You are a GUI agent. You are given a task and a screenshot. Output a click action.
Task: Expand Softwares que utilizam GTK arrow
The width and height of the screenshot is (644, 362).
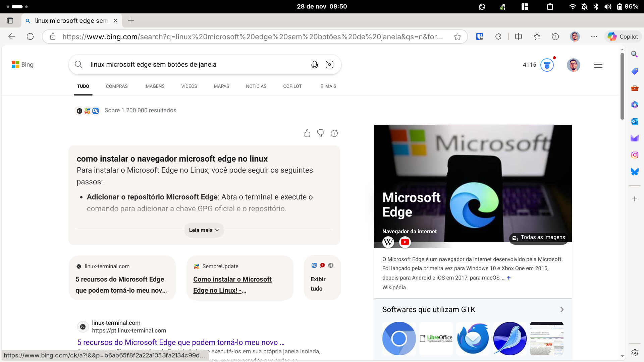coord(562,309)
